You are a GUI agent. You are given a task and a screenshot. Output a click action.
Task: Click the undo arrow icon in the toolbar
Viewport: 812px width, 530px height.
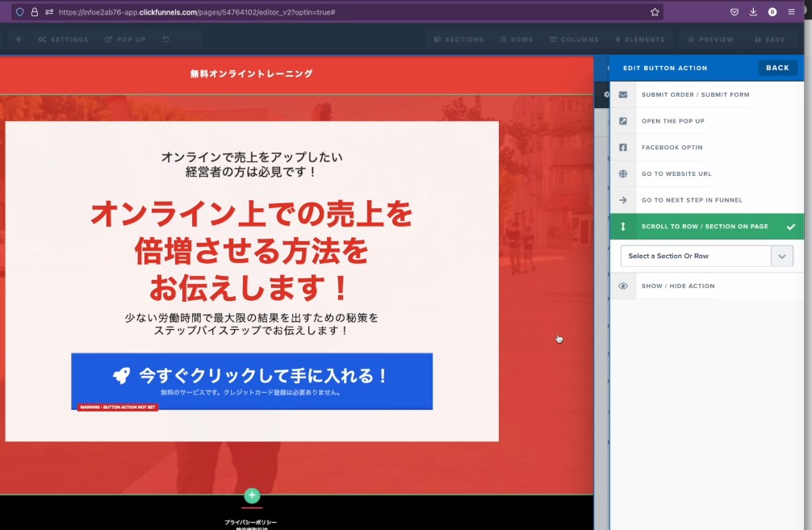[x=165, y=40]
